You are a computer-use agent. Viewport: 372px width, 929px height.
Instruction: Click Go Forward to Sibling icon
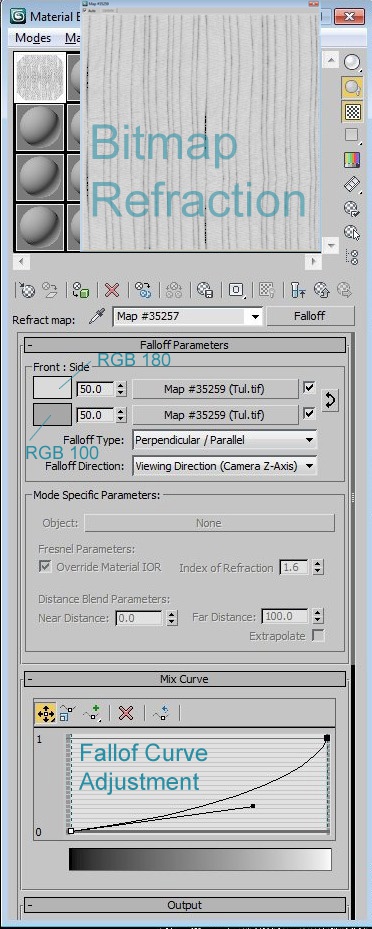click(344, 290)
